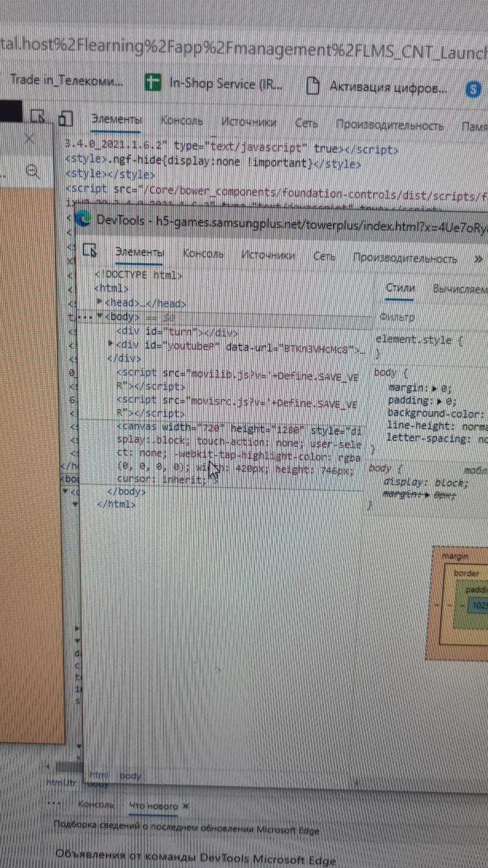Click display: block user-agent property
This screenshot has width=488, height=868.
(x=426, y=483)
